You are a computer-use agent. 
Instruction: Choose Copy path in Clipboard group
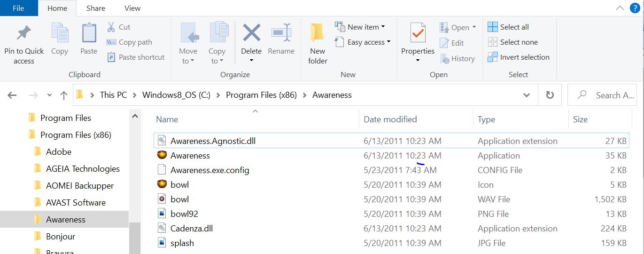[x=129, y=42]
